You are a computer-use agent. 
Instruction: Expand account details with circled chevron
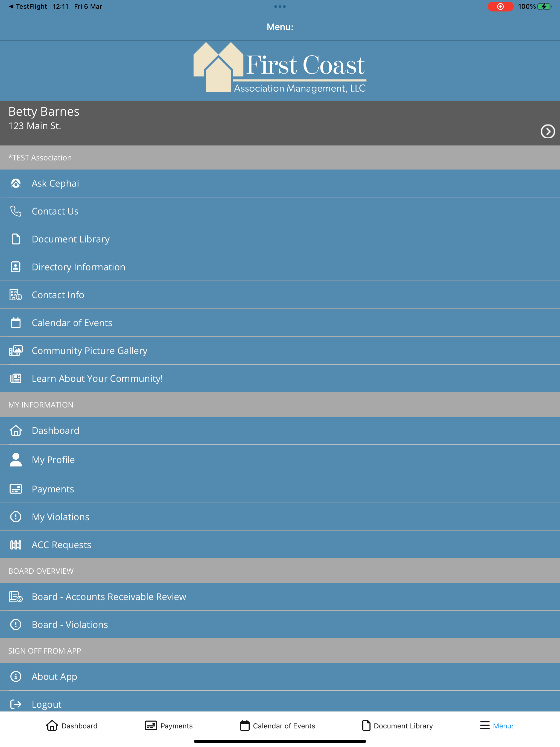tap(547, 131)
